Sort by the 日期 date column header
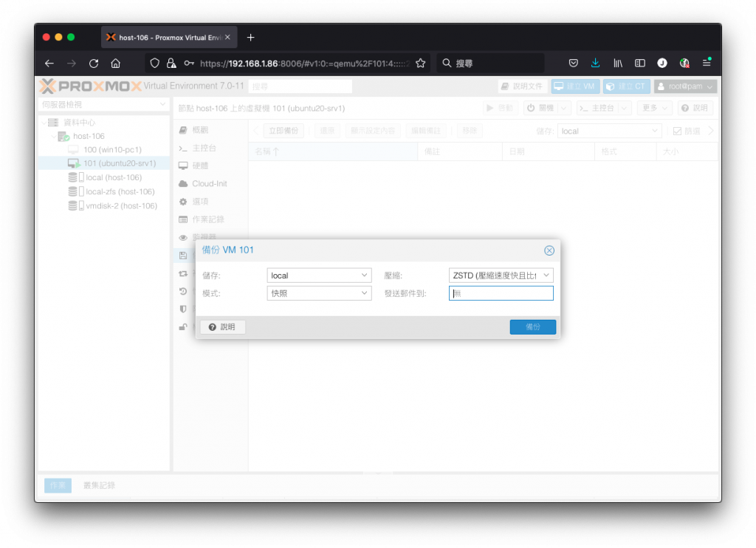Viewport: 756px width, 548px height. (549, 151)
